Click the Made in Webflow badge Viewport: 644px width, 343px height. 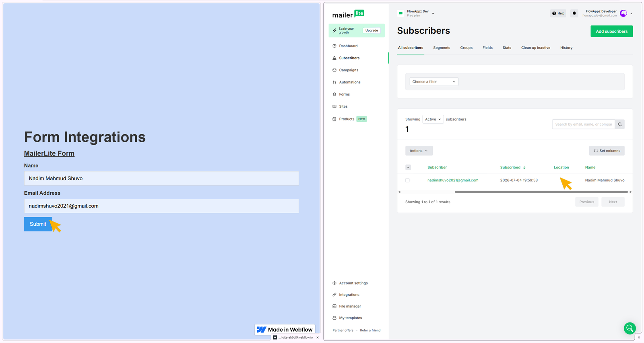285,330
